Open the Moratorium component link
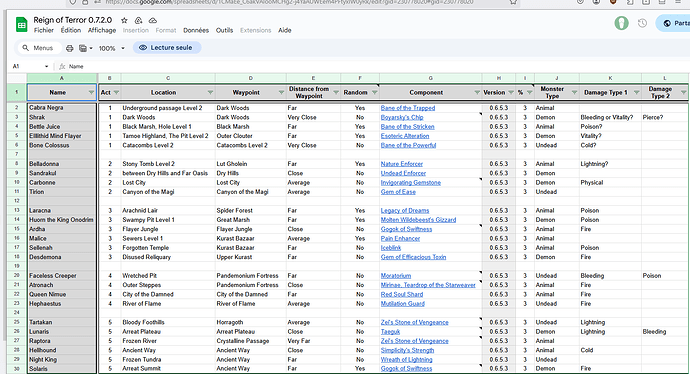Viewport: 690px width, 374px height. tap(396, 276)
